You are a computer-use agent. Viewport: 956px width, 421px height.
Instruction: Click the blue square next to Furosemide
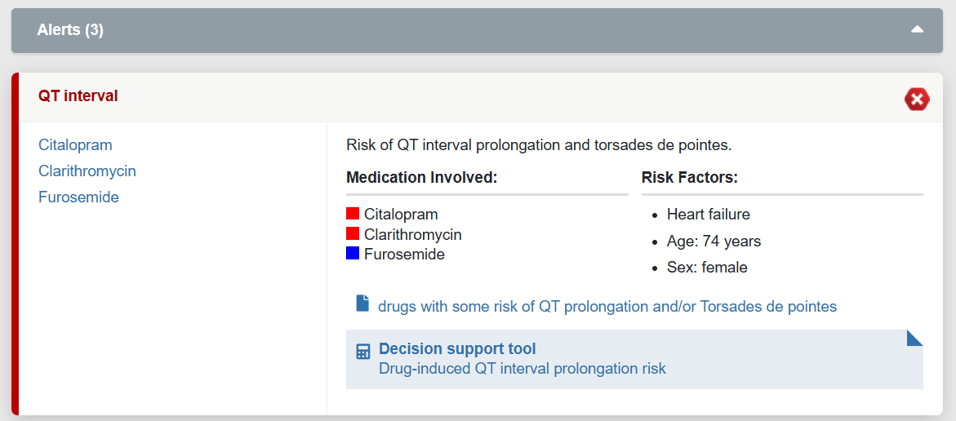point(352,254)
